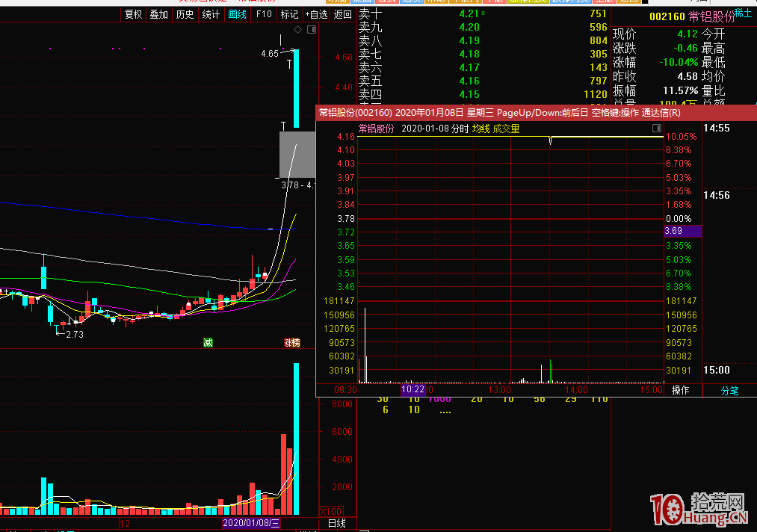Open the 操作 menu in intraday popup
This screenshot has width=757, height=532.
[680, 390]
